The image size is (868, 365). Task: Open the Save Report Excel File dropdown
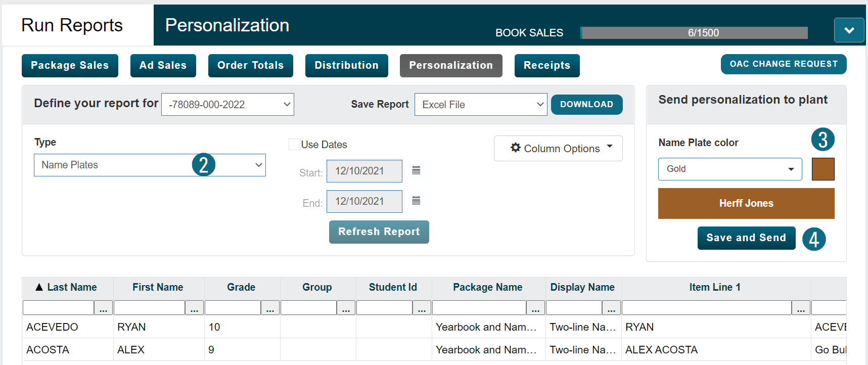(x=480, y=105)
